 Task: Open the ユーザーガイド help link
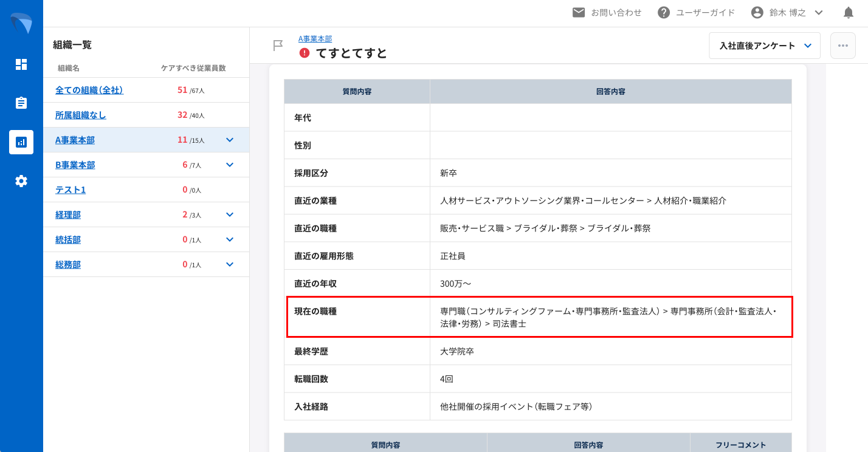(697, 13)
